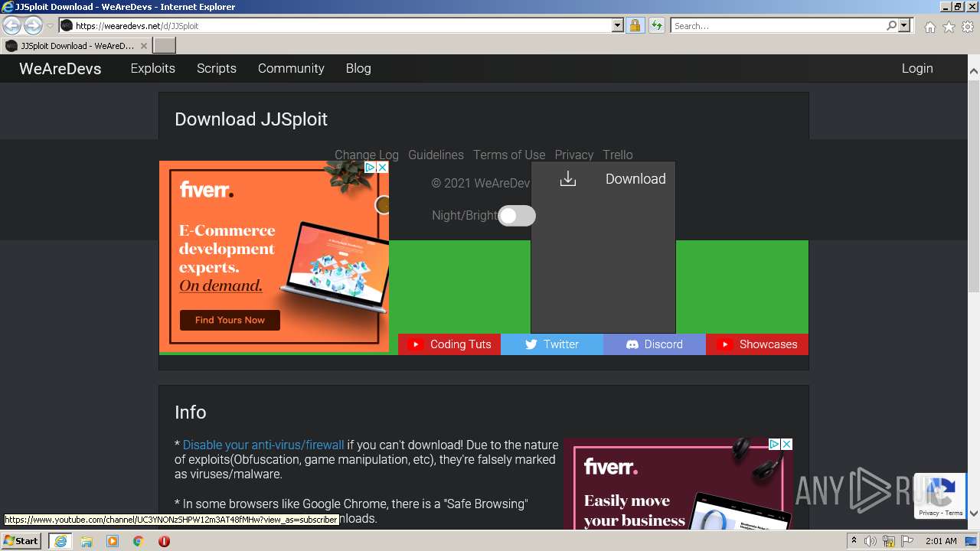Viewport: 980px width, 551px height.
Task: Click the download arrow icon
Action: [x=567, y=179]
